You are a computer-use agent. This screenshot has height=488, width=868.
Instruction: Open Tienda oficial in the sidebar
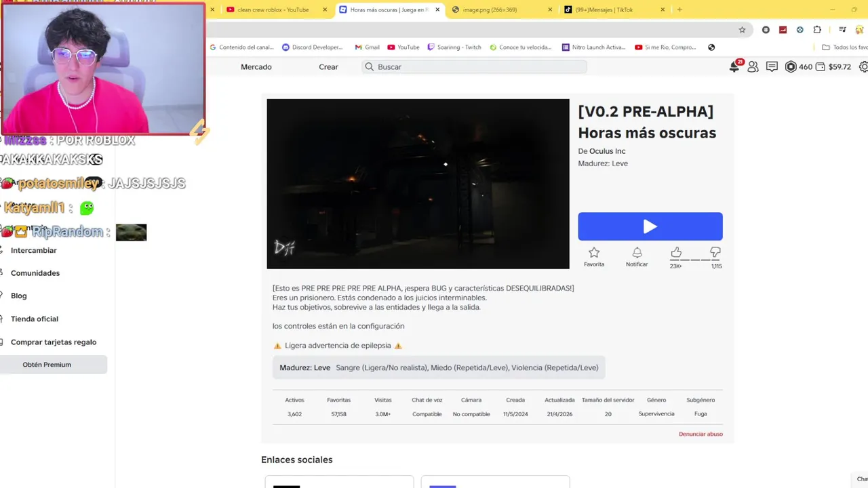pos(35,319)
